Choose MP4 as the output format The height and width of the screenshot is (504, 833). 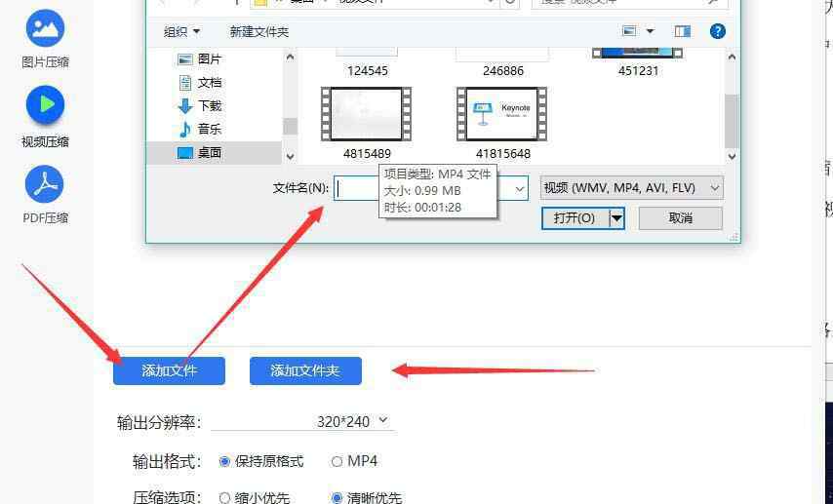[x=337, y=461]
